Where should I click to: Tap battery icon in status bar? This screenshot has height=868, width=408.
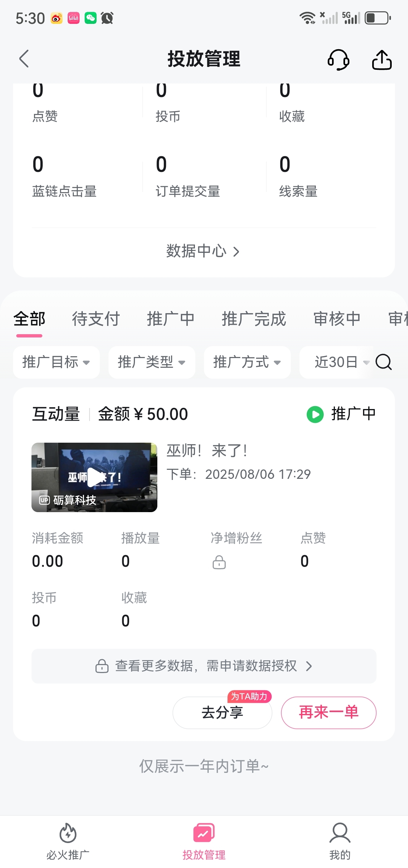pyautogui.click(x=378, y=18)
